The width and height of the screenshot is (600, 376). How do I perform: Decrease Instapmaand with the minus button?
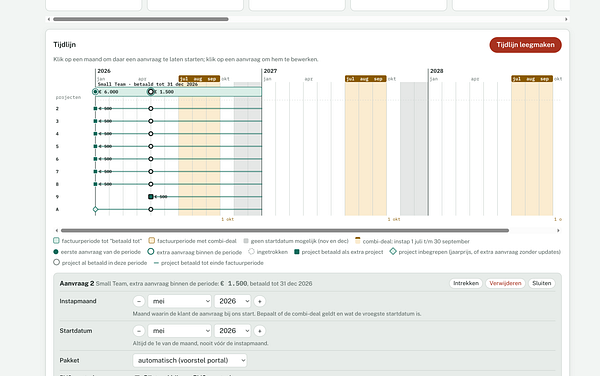pos(139,301)
